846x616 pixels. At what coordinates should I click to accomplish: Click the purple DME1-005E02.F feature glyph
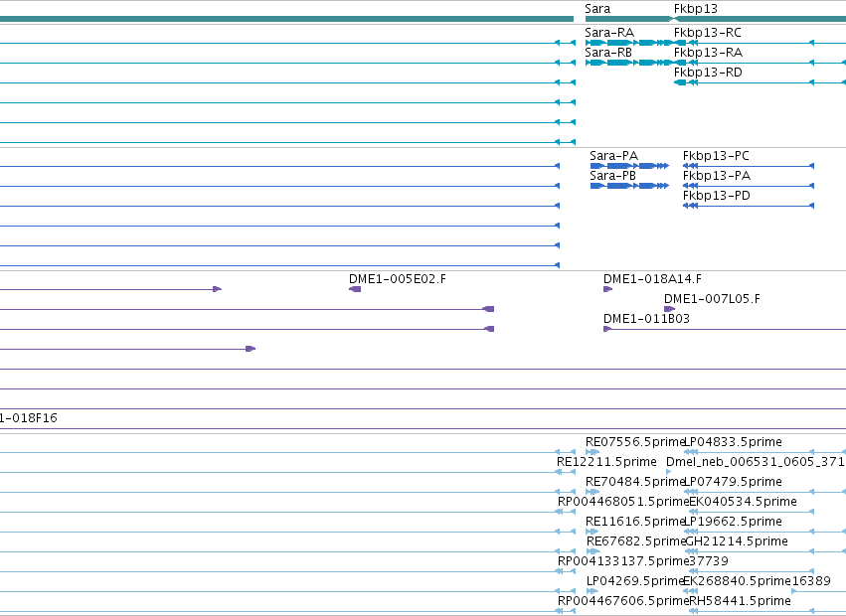point(355,290)
